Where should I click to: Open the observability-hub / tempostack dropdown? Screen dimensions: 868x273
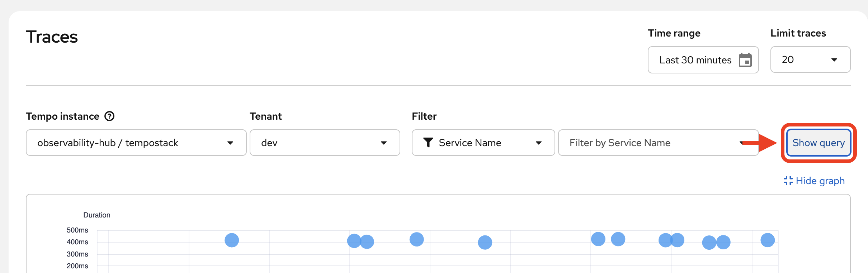[136, 143]
